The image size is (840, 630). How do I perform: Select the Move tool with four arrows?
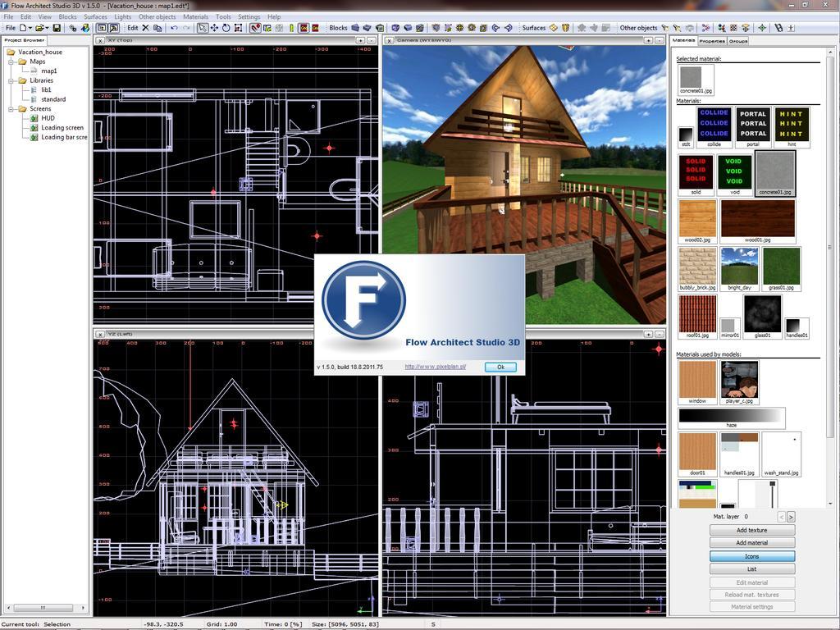point(214,28)
